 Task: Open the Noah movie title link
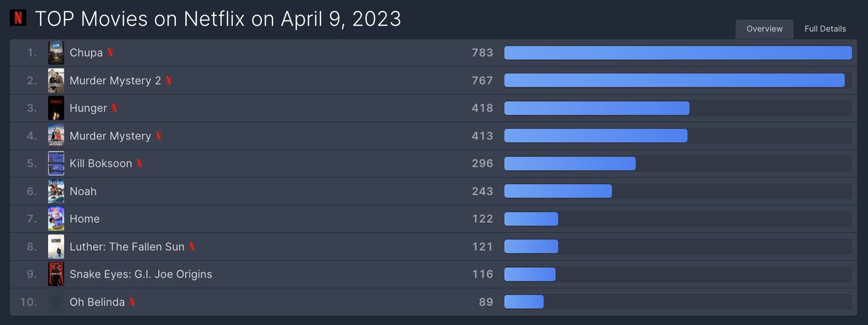(83, 191)
